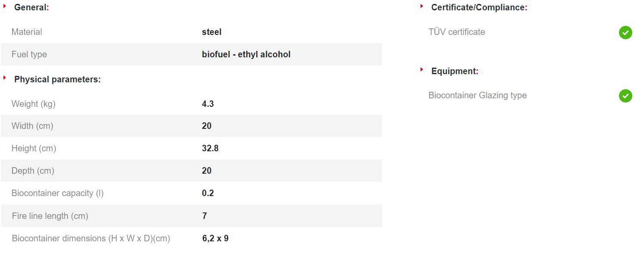Click the Weight (kg) row label
Image resolution: width=644 pixels, height=259 pixels.
tap(33, 104)
